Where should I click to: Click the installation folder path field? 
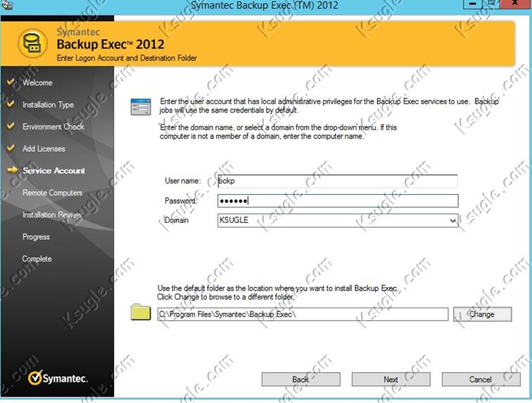coord(303,314)
